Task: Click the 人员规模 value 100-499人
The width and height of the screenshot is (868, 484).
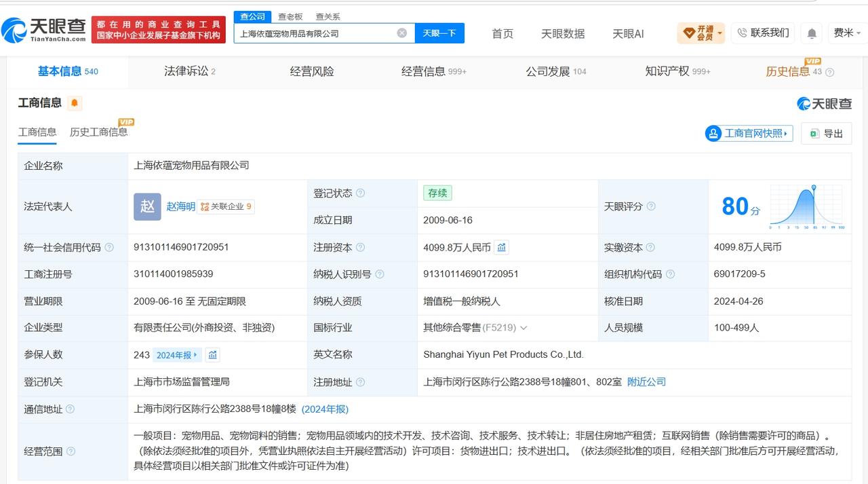Action: 736,328
